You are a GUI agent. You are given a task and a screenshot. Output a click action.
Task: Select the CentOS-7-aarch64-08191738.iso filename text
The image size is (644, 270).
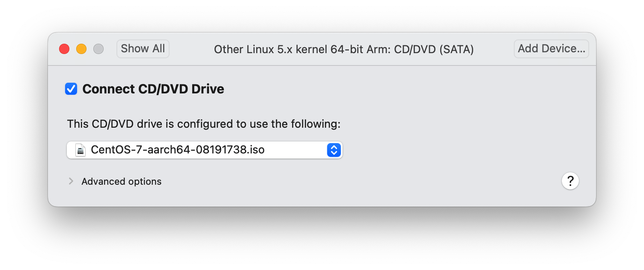(x=178, y=150)
